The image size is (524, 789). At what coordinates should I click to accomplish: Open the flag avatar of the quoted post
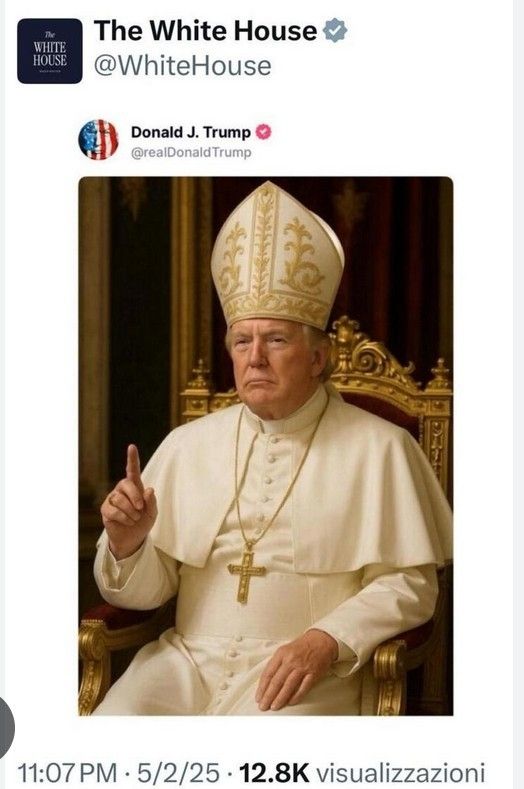click(98, 139)
